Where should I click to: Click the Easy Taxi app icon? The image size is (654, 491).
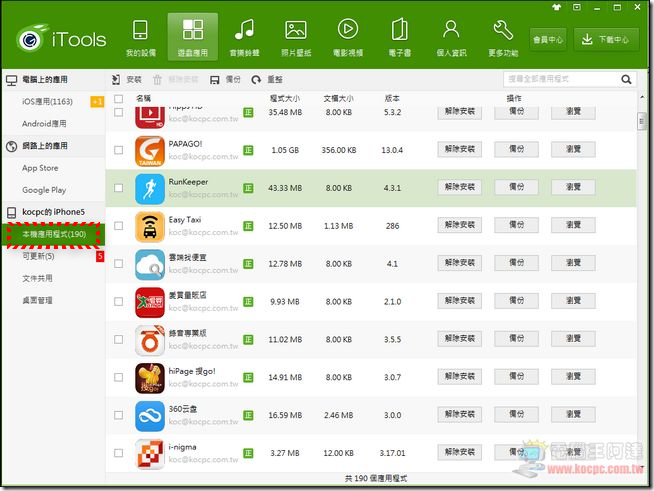tap(150, 227)
